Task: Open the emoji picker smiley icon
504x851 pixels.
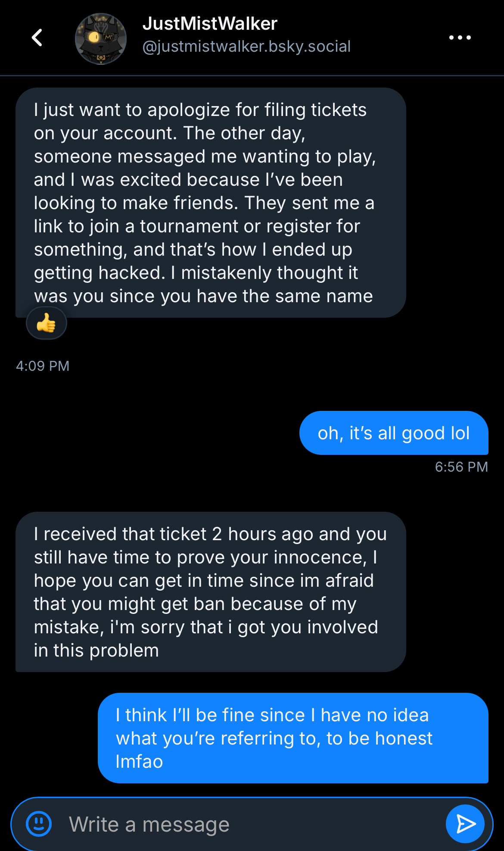Action: point(39,824)
